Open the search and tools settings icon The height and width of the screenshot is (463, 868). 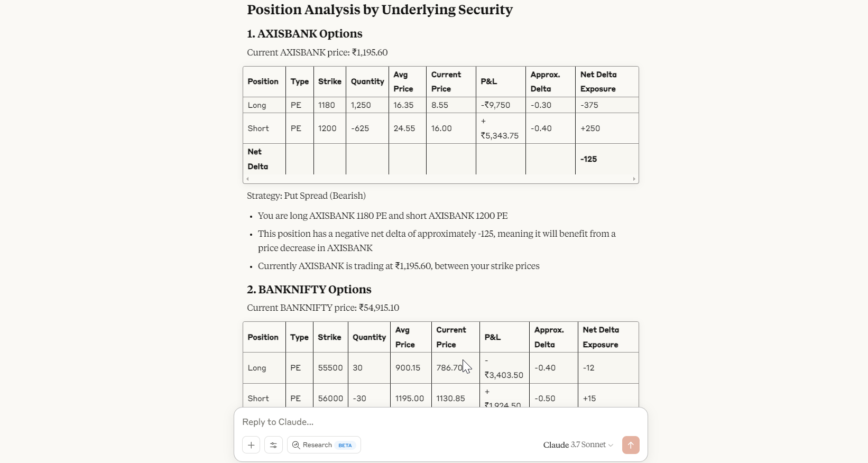[273, 445]
